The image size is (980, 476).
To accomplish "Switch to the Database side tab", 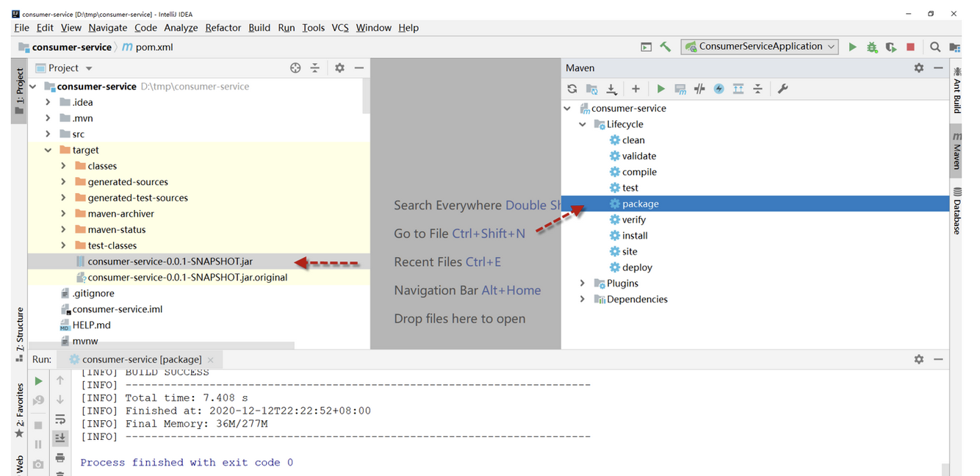I will 956,211.
